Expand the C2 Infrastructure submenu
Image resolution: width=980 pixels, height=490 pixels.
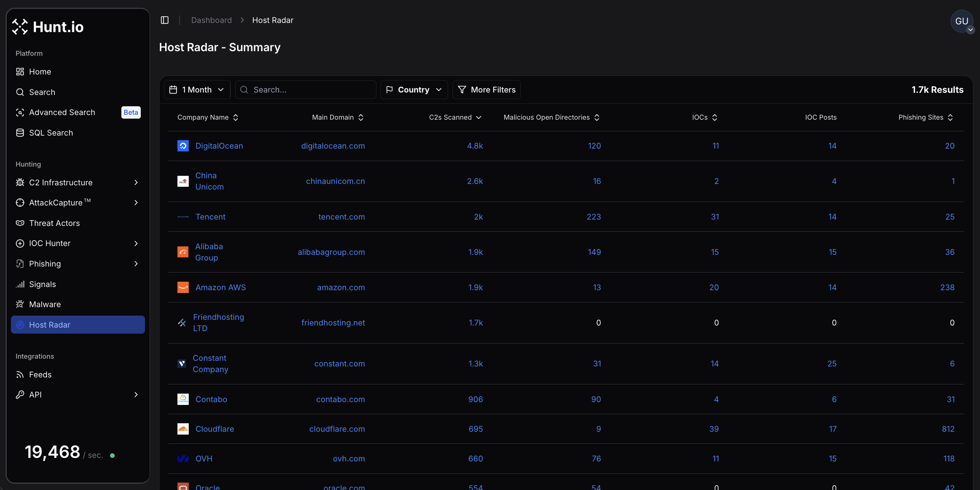pos(136,183)
